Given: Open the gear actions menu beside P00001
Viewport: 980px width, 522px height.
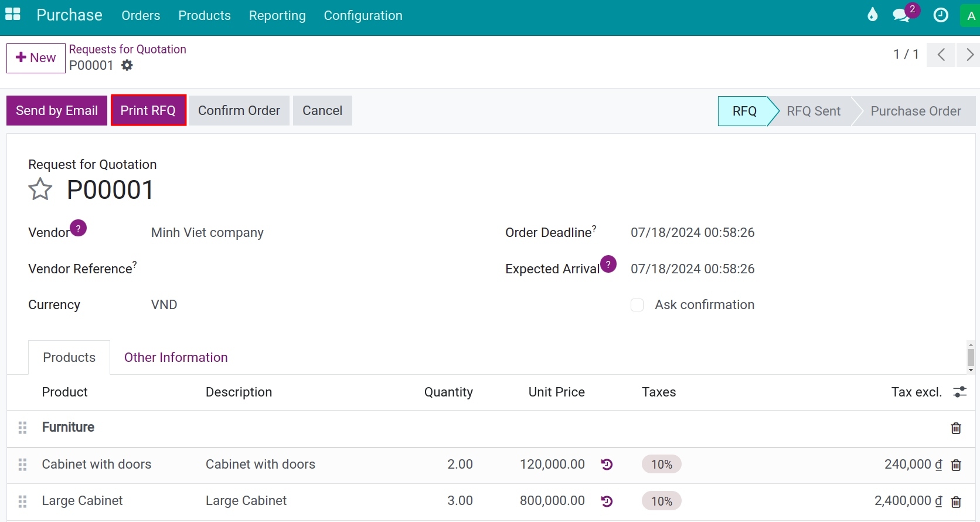Looking at the screenshot, I should pyautogui.click(x=127, y=65).
